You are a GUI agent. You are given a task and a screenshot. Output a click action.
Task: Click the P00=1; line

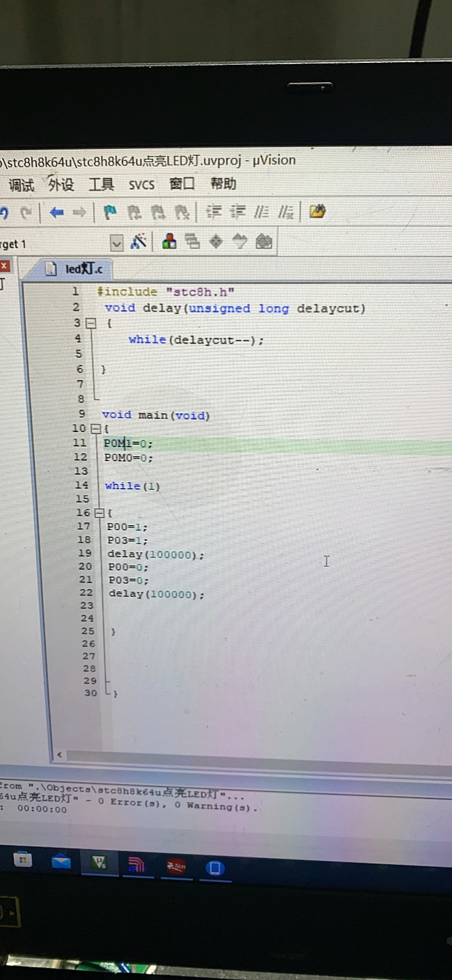128,526
